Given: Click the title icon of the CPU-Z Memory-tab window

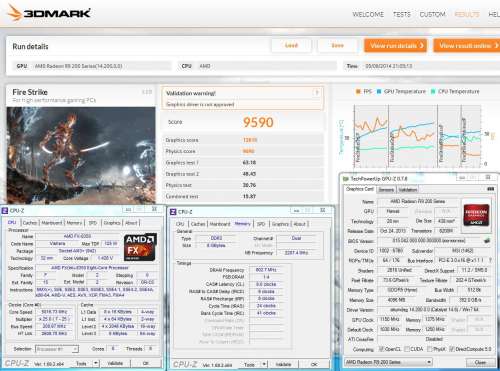Looking at the screenshot, I should (173, 212).
